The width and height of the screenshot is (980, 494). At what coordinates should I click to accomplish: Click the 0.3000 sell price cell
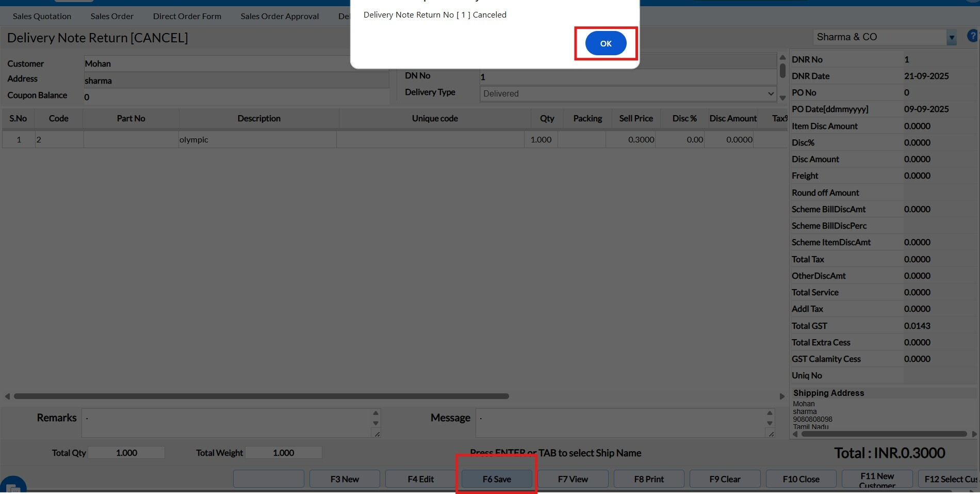pos(631,139)
